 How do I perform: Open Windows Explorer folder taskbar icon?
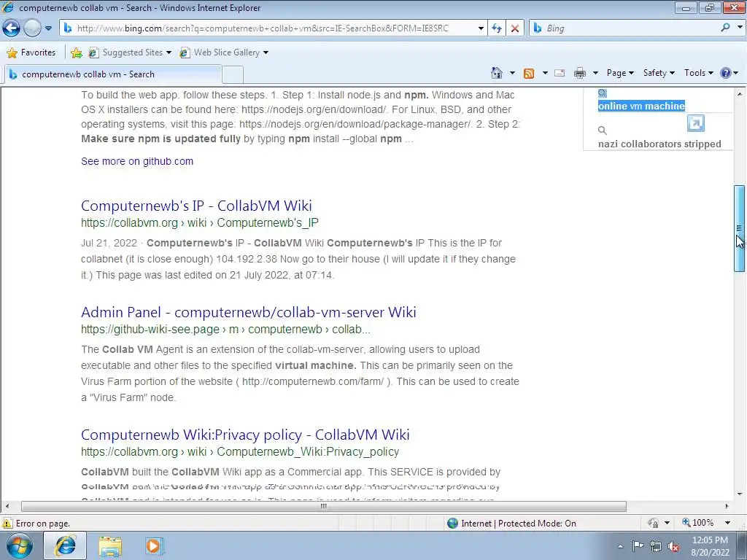pyautogui.click(x=110, y=545)
